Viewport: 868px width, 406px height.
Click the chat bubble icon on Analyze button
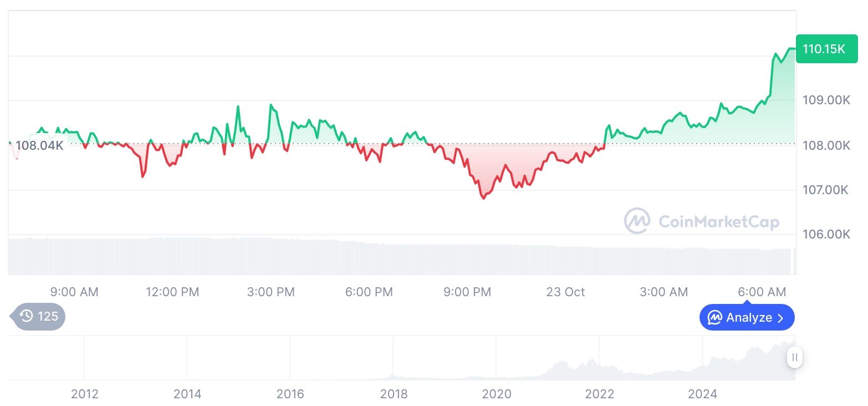[x=715, y=318]
